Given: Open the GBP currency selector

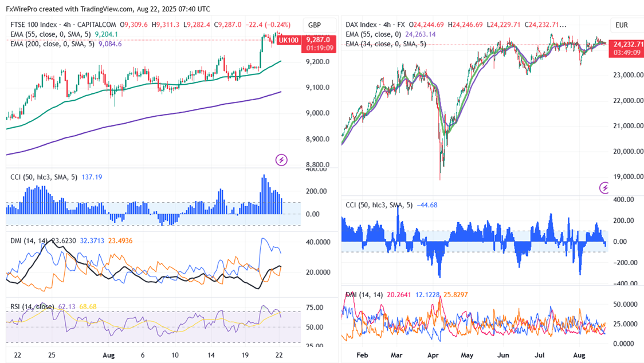Looking at the screenshot, I should pyautogui.click(x=315, y=25).
